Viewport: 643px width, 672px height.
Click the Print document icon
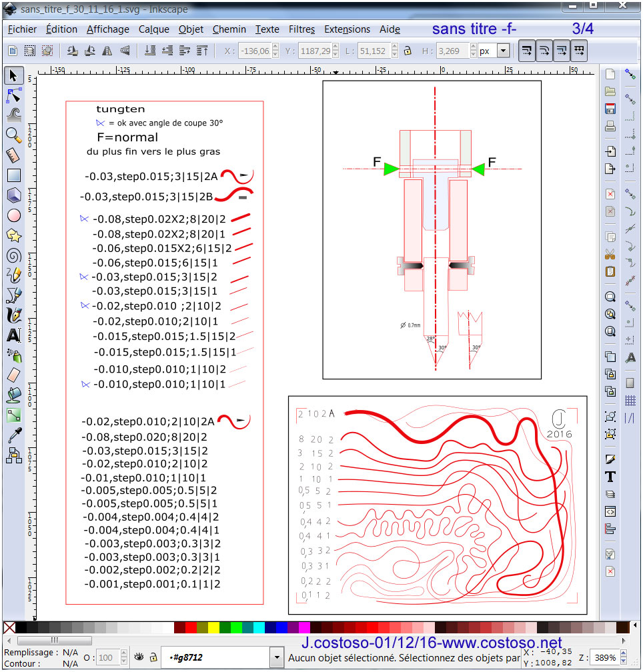pos(610,126)
